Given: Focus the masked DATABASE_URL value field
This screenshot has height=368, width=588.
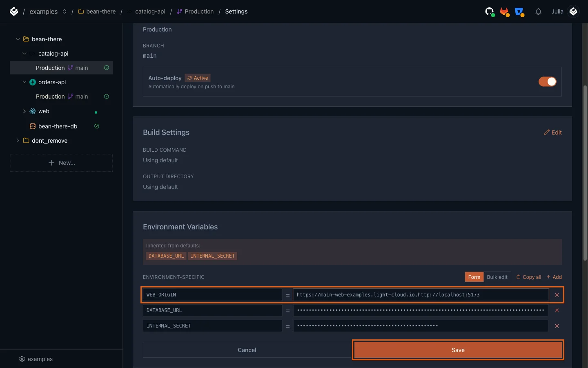Looking at the screenshot, I should pyautogui.click(x=421, y=310).
